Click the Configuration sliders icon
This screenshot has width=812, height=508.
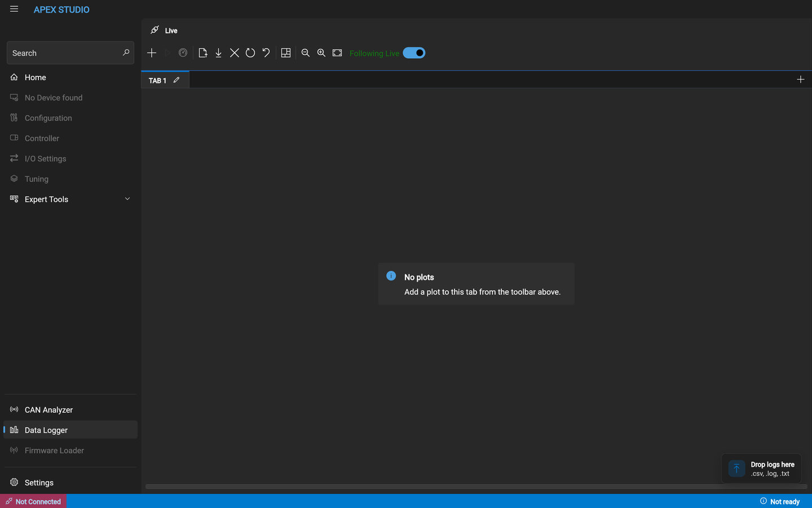14,117
